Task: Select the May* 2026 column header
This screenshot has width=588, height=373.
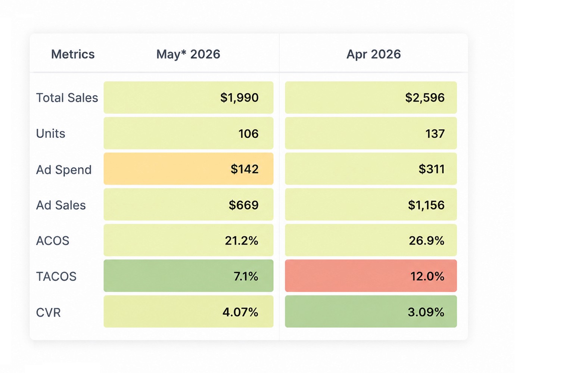Action: tap(188, 54)
